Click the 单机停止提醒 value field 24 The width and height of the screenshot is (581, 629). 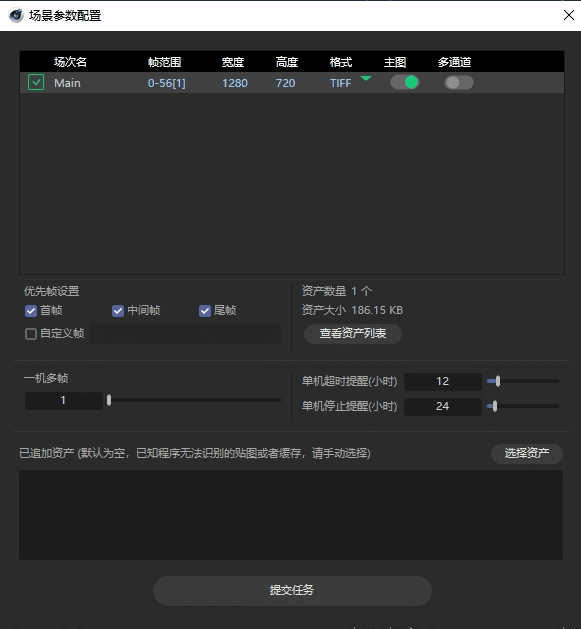443,406
